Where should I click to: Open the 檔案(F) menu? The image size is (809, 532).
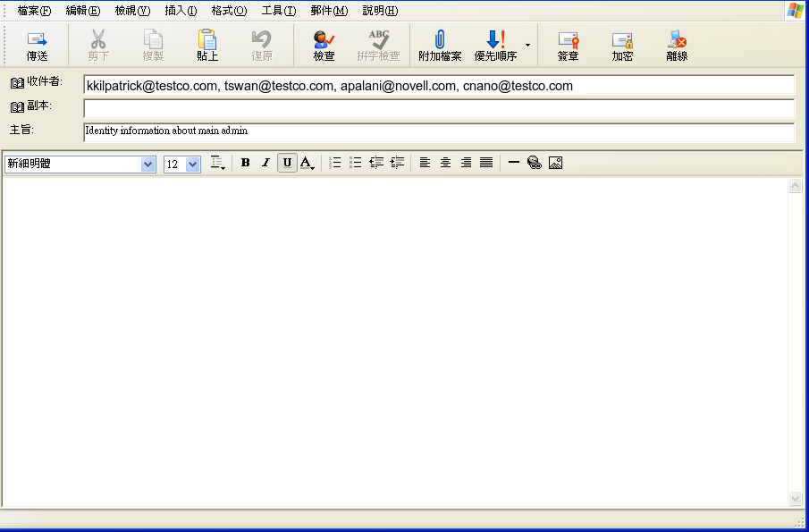coord(34,11)
